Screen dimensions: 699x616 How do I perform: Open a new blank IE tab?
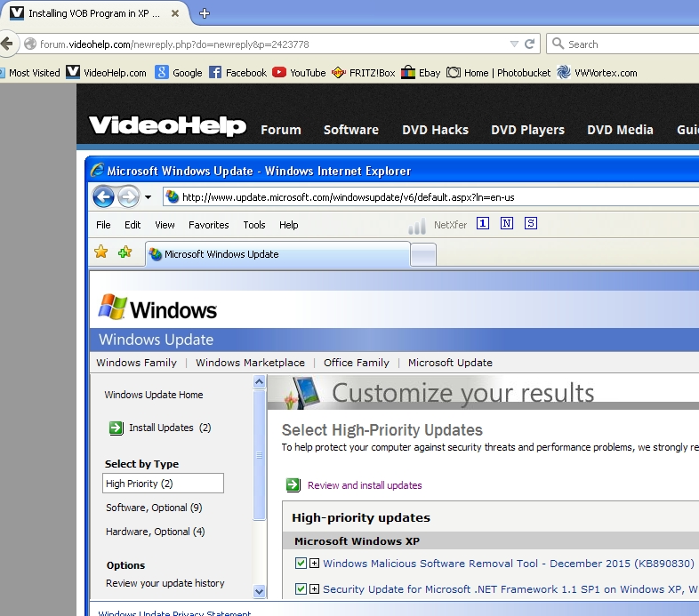pyautogui.click(x=423, y=255)
